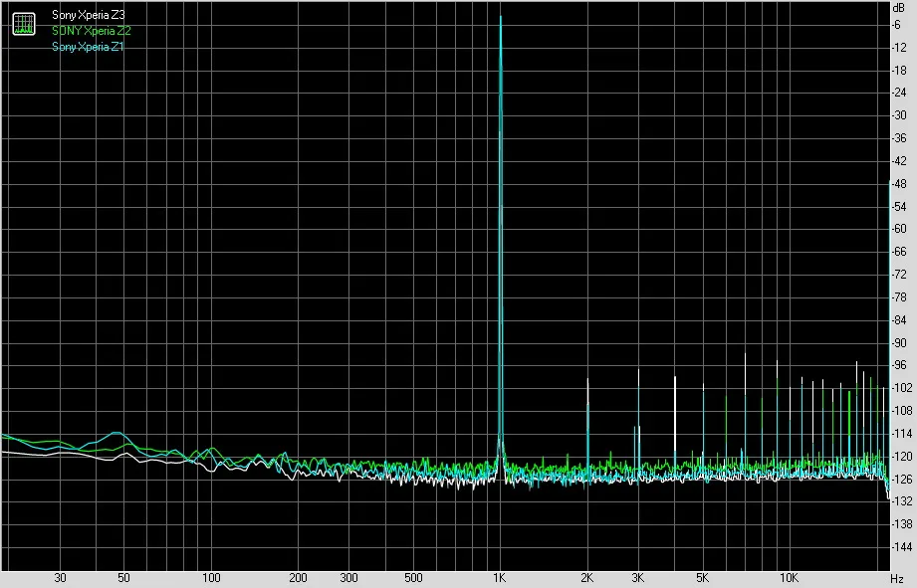Click the -144 dB axis label
Viewport: 917px width, 588px height.
coord(902,546)
